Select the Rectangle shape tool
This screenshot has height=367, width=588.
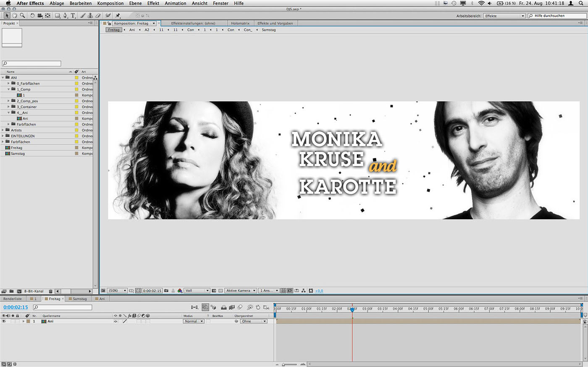[x=58, y=16]
